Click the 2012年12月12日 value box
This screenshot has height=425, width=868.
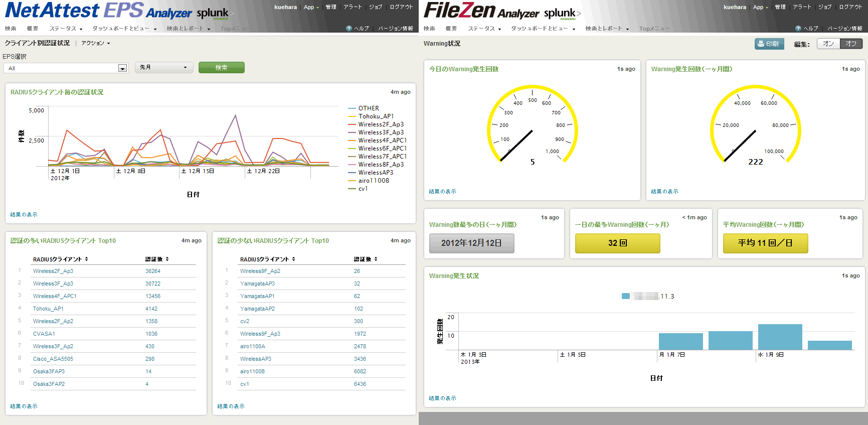click(x=472, y=243)
